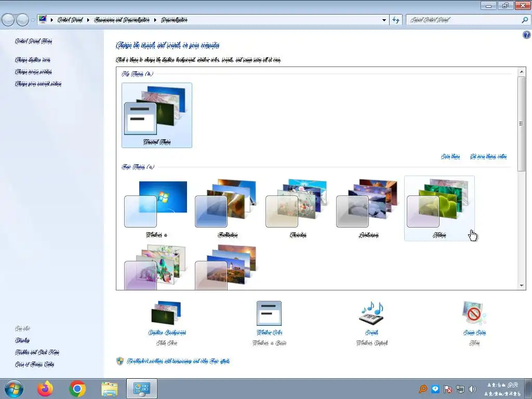The height and width of the screenshot is (399, 532).
Task: Open the network status tray icon
Action: (460, 389)
